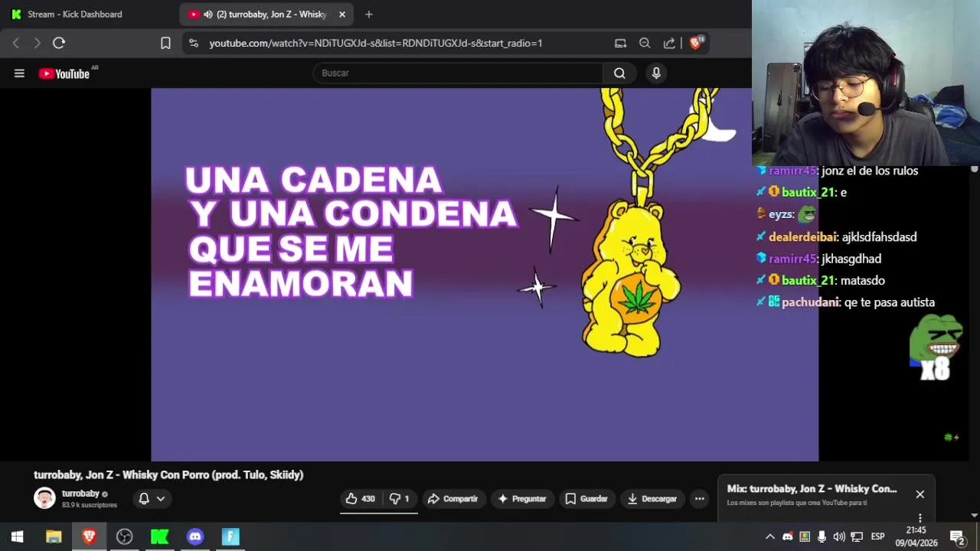Open Windows notification center
Screen dimensions: 980x551
point(957,536)
